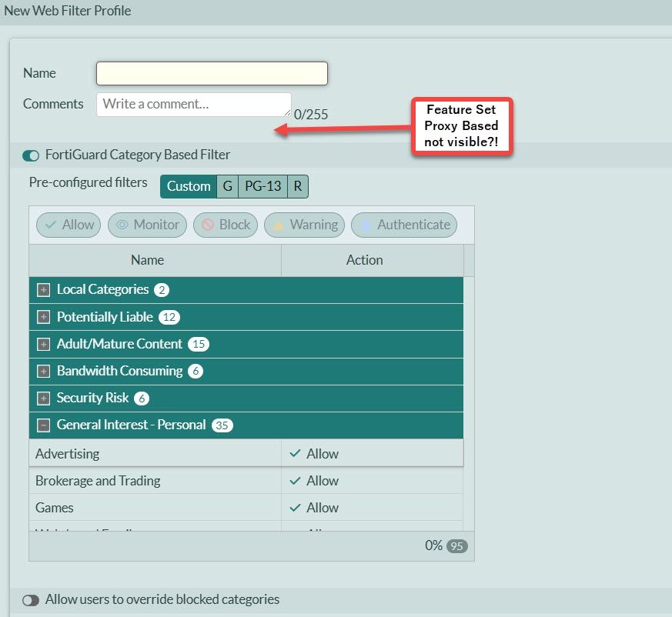Click the Comments text area

coord(194,104)
